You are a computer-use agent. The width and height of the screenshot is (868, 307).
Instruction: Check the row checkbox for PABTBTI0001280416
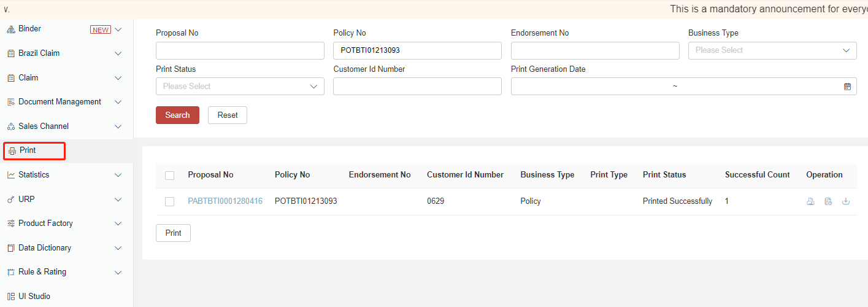170,201
